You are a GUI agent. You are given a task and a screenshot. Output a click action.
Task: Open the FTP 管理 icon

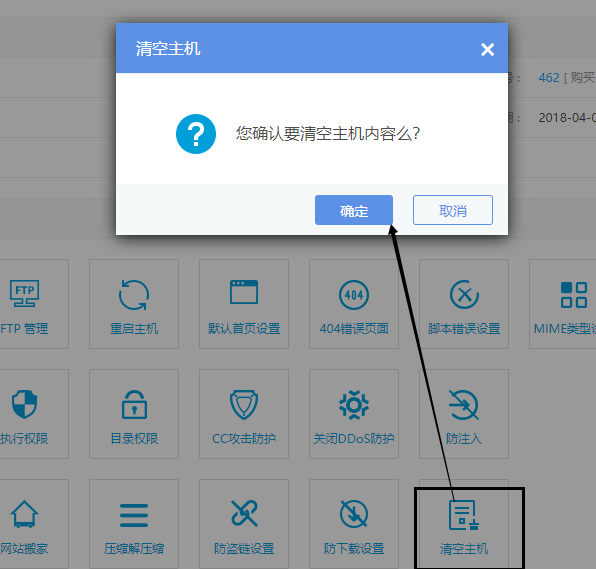(x=24, y=293)
